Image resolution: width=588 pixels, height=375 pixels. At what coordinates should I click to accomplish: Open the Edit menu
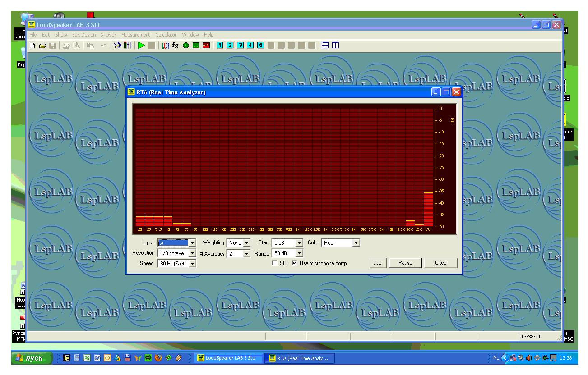[46, 35]
